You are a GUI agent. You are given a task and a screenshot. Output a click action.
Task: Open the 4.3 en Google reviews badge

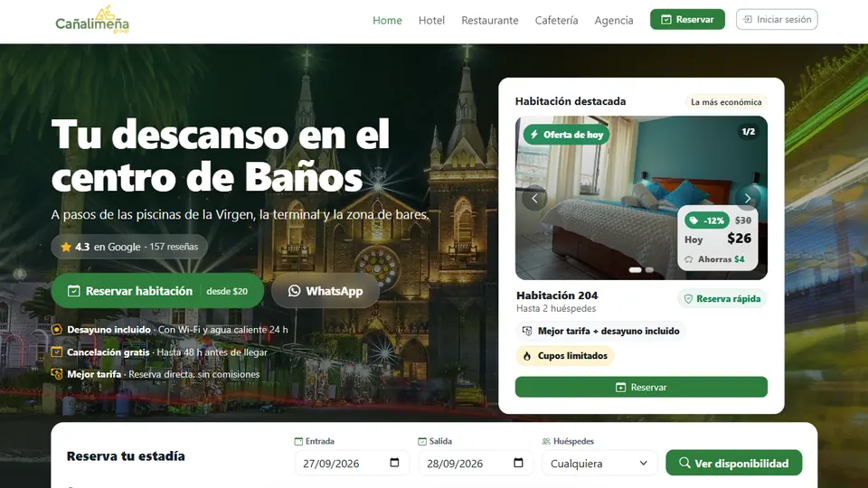pos(129,247)
